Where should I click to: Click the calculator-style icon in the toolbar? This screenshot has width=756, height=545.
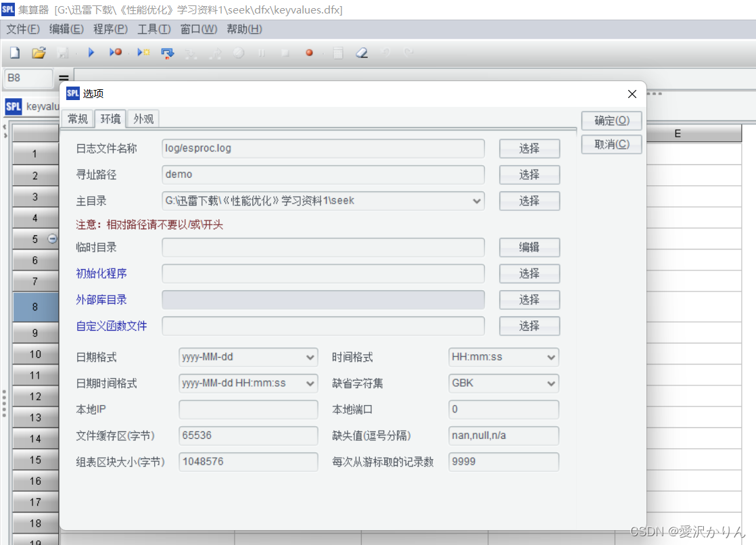(x=338, y=53)
